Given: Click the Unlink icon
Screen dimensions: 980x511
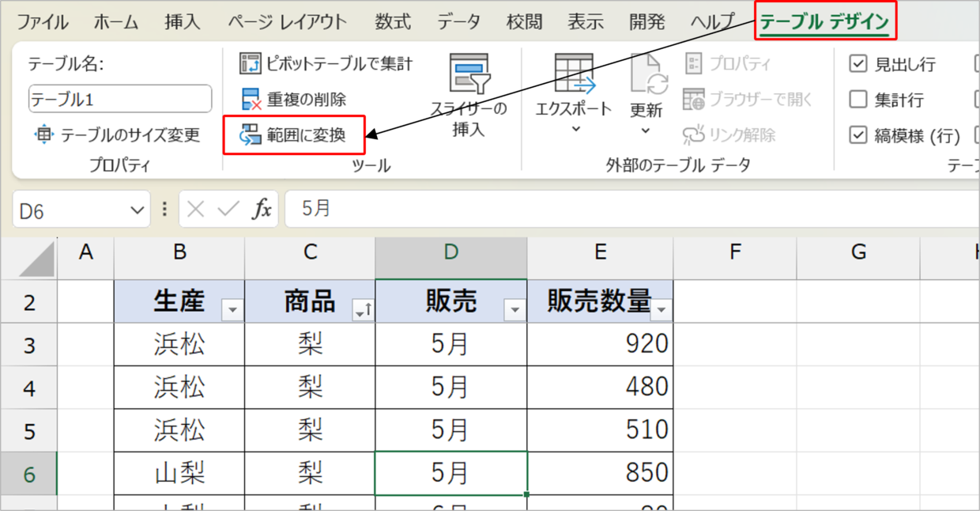Looking at the screenshot, I should tap(694, 135).
